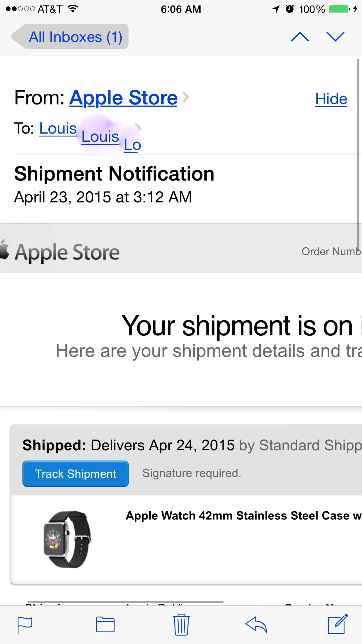Image resolution: width=362 pixels, height=644 pixels.
Task: Click the horizontal scroll indicator bar
Action: click(126, 602)
